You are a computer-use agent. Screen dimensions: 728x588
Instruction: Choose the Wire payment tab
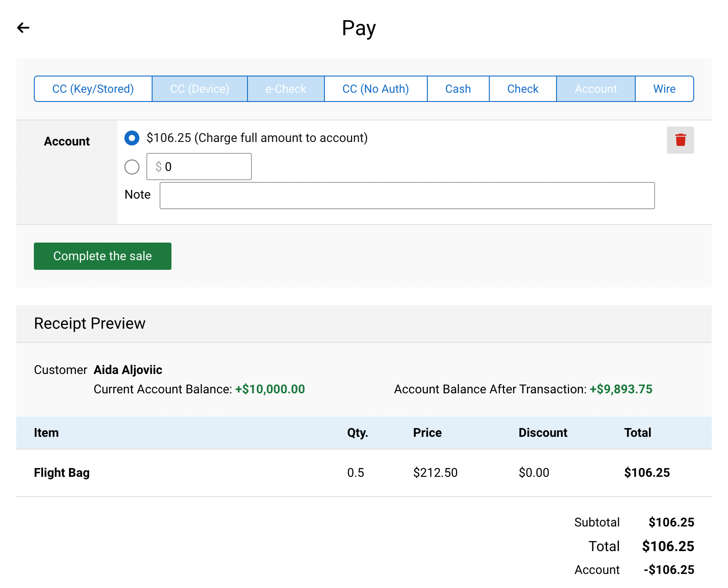[x=664, y=89]
